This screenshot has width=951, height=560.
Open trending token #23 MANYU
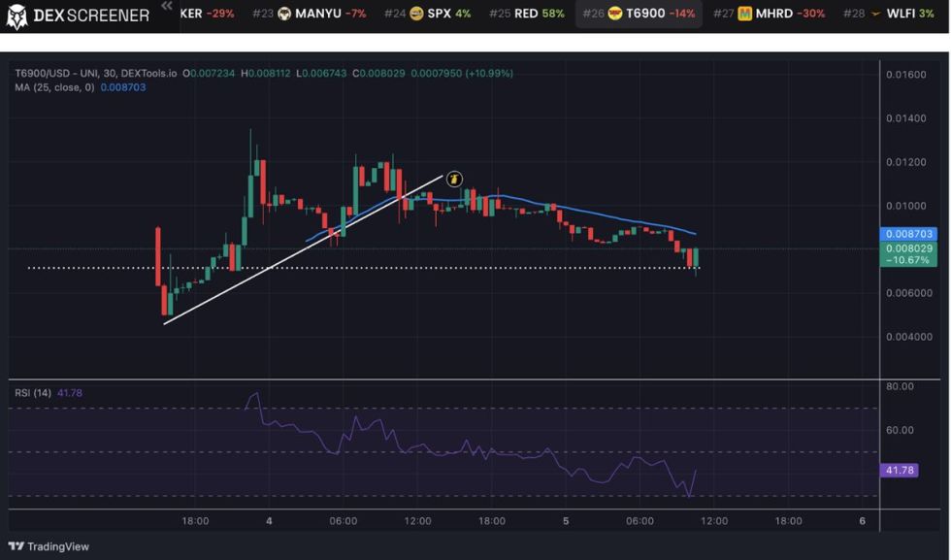point(309,14)
